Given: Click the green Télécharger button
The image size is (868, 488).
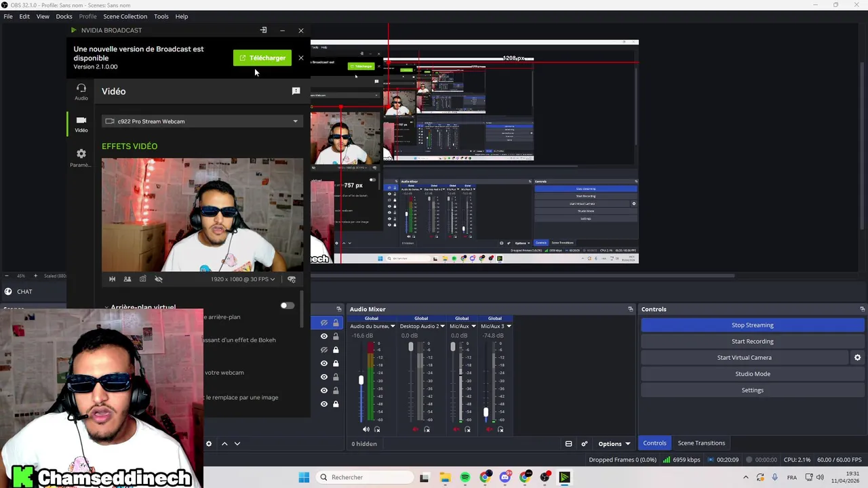Looking at the screenshot, I should (262, 58).
